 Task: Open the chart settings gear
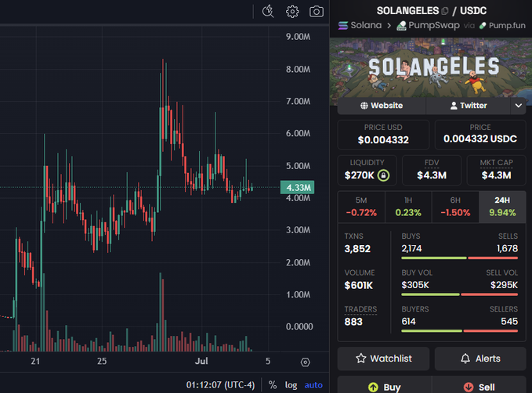[292, 12]
